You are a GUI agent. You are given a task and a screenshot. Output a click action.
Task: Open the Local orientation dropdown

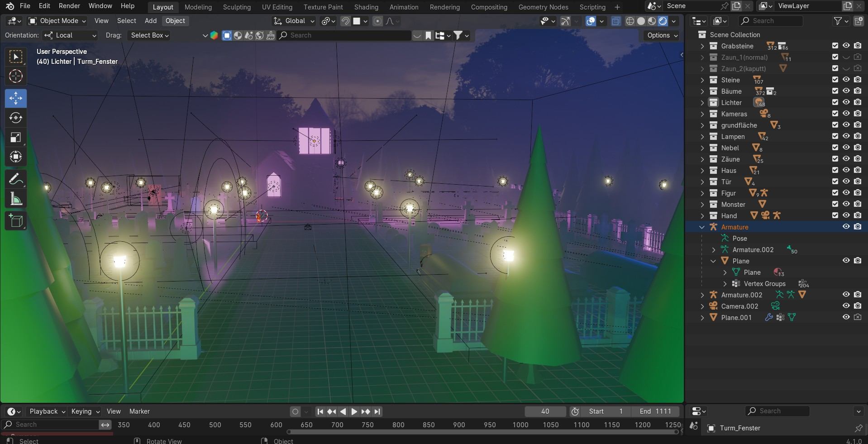pyautogui.click(x=70, y=35)
